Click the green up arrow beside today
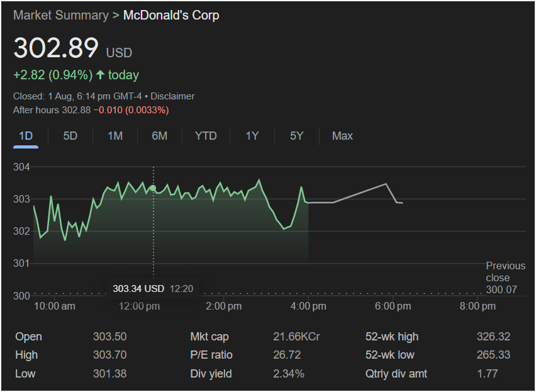Image resolution: width=536 pixels, height=392 pixels. (100, 75)
